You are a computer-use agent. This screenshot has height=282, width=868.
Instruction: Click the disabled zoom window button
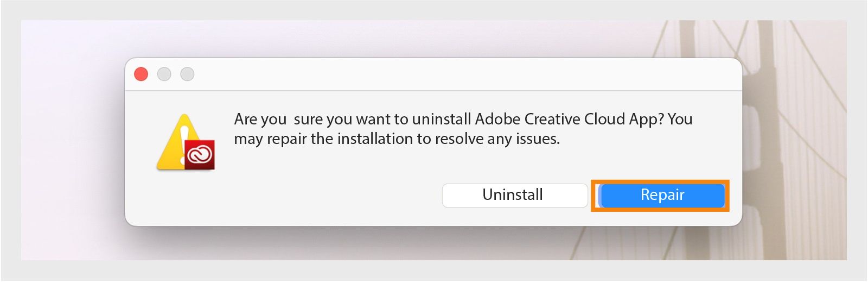(187, 74)
